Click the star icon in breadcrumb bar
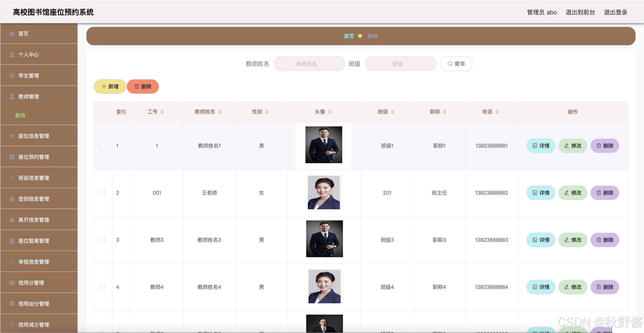Image resolution: width=644 pixels, height=333 pixels. pos(360,36)
